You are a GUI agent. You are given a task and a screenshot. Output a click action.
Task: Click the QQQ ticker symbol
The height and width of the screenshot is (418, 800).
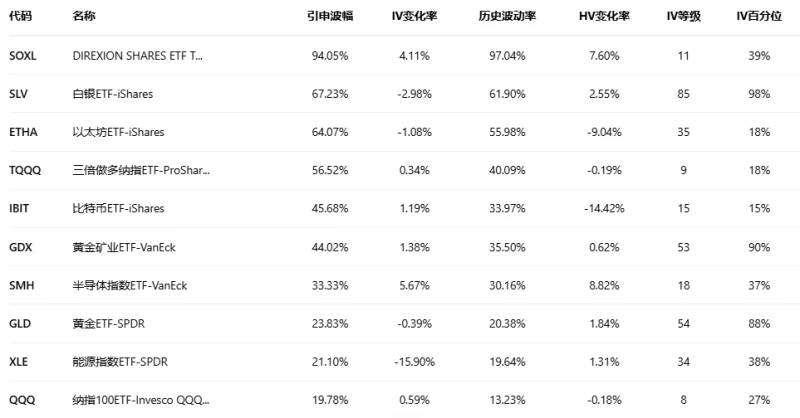(x=21, y=400)
